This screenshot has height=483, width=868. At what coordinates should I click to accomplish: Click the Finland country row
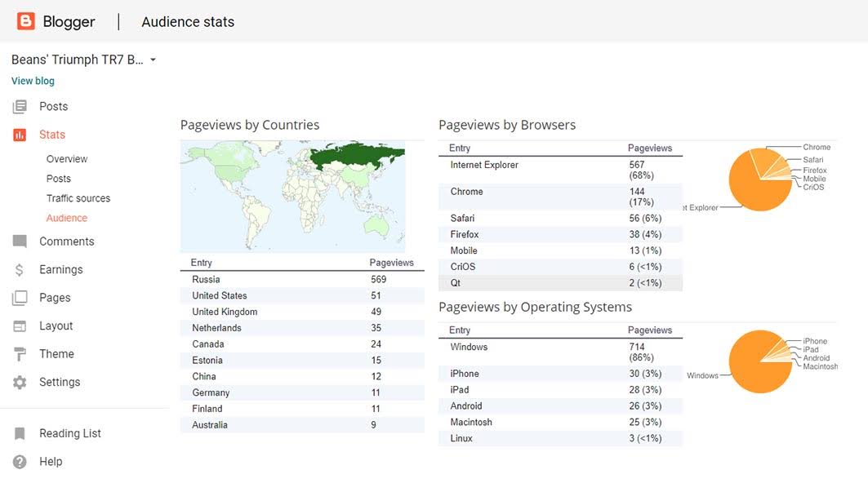pos(302,408)
